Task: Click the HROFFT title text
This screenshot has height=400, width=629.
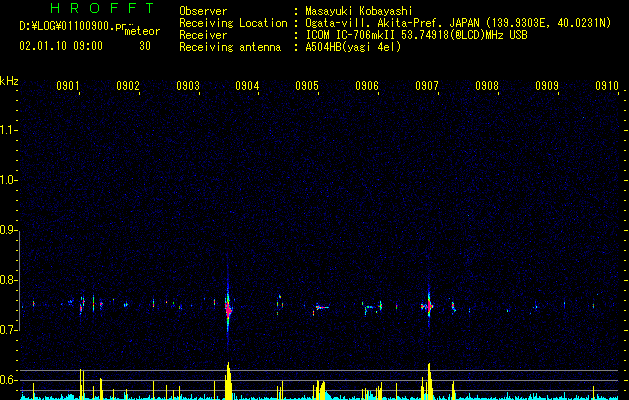Action: (102, 8)
